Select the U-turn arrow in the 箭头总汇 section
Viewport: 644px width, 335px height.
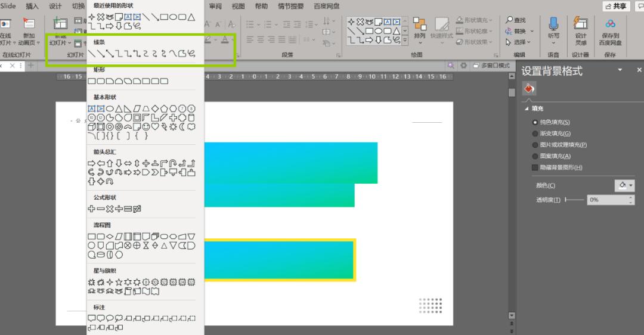[x=173, y=163]
